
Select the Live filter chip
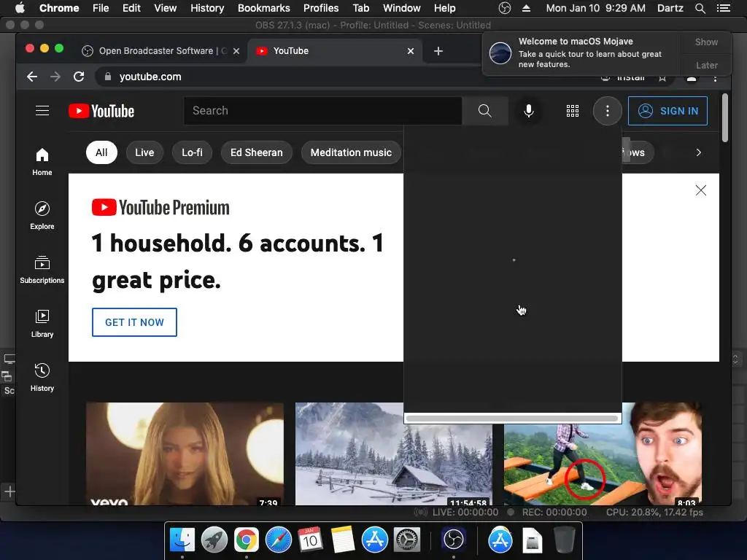coord(144,152)
